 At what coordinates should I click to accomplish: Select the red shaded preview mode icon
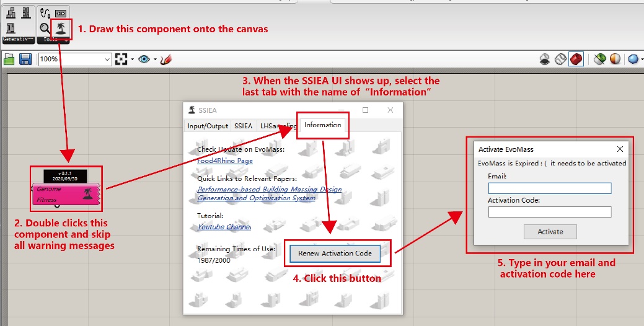pyautogui.click(x=576, y=59)
